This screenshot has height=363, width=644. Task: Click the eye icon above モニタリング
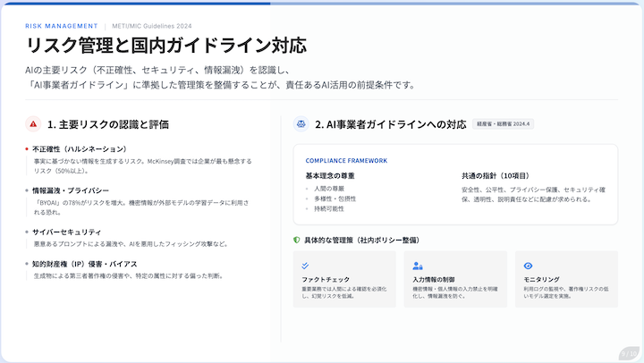point(528,266)
